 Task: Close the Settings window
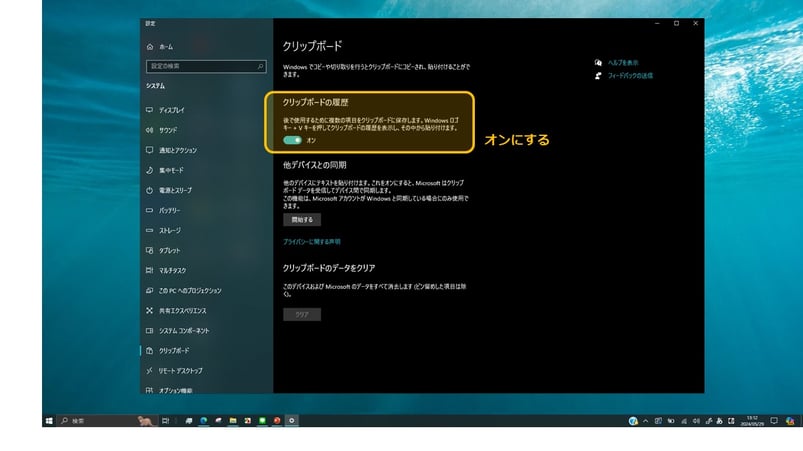(695, 24)
